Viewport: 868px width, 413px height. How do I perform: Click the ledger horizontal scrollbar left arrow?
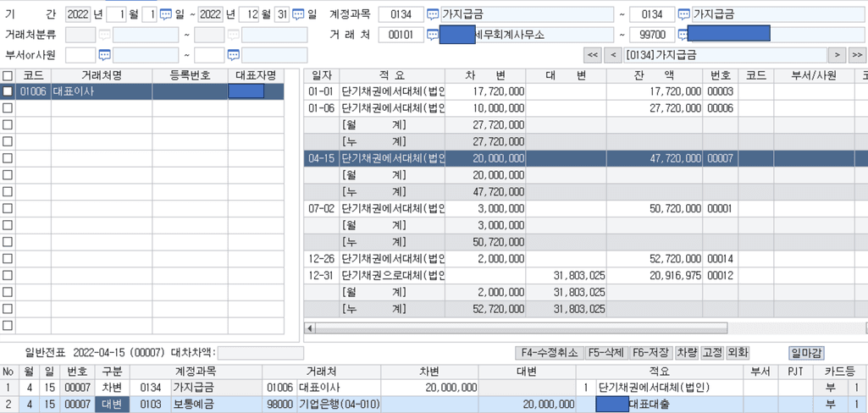coord(310,328)
